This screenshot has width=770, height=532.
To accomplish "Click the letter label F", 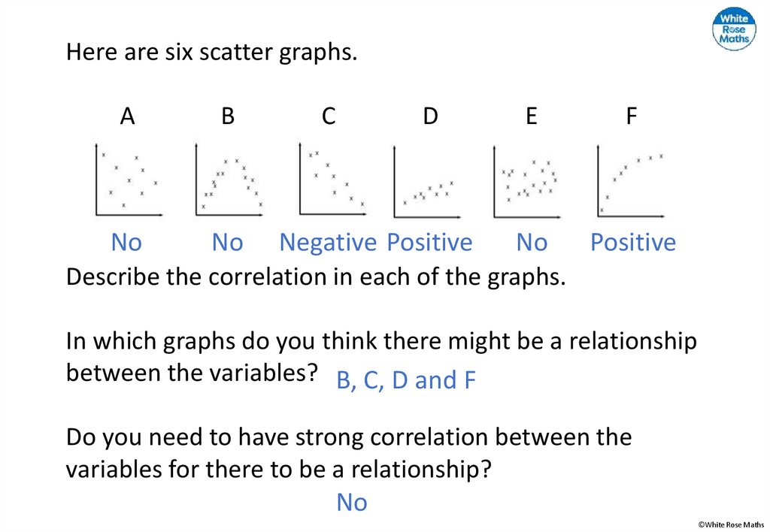I will tap(632, 116).
